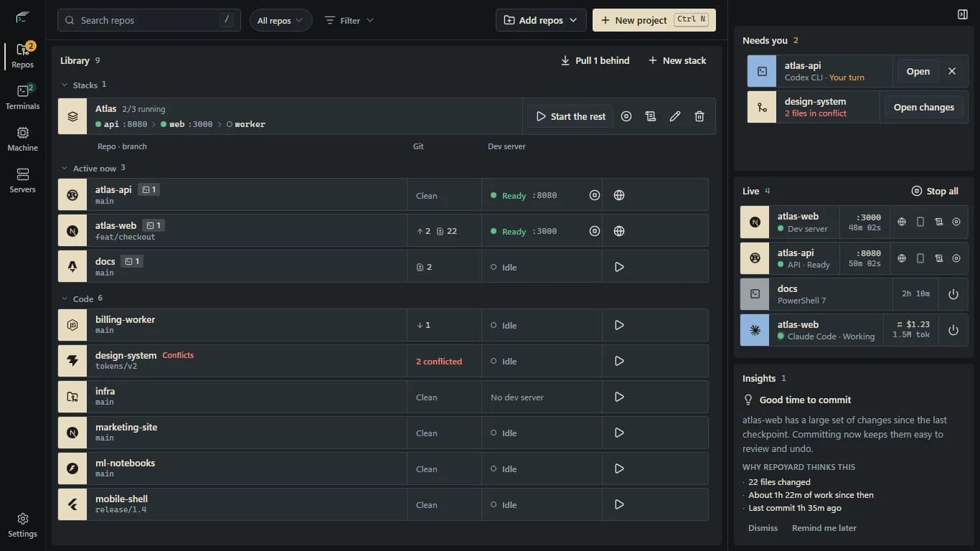Viewport: 980px width, 551px height.
Task: Open Settings from the sidebar
Action: click(22, 525)
